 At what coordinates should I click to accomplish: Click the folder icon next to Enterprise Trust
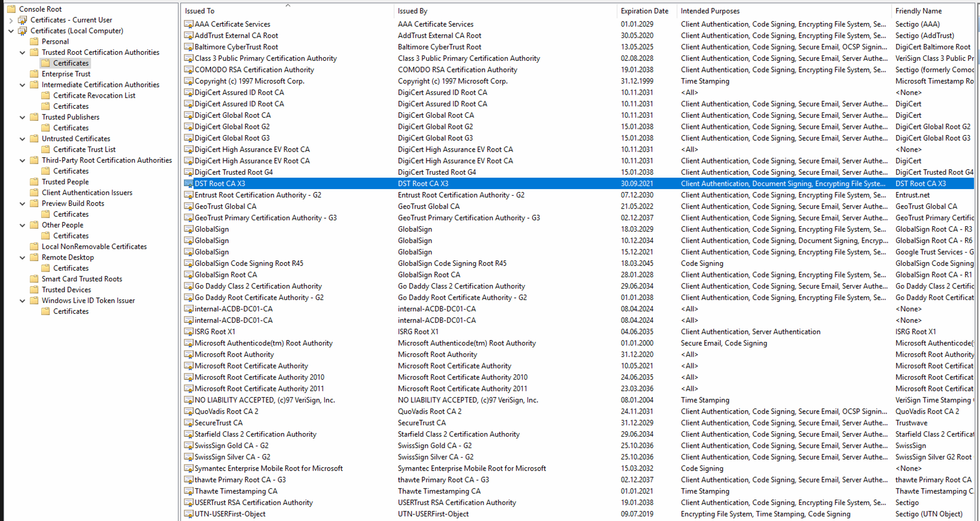coord(34,74)
